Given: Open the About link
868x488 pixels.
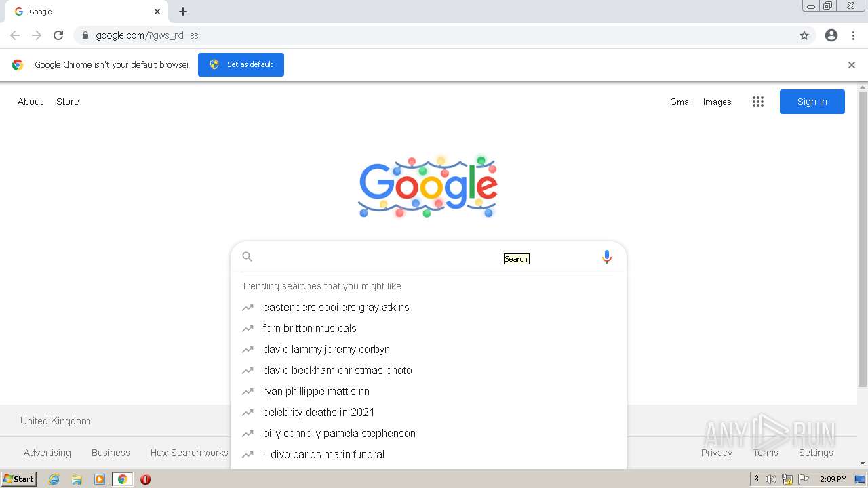Looking at the screenshot, I should 31,102.
